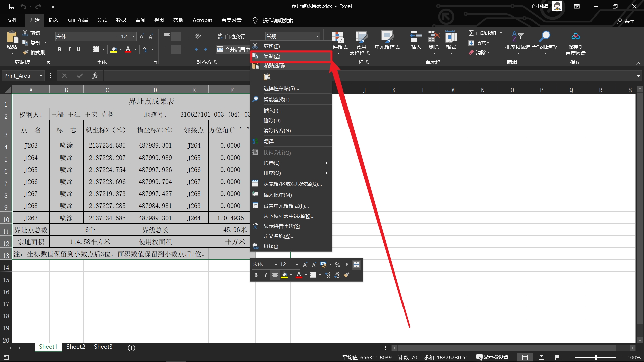Click the AutoSum sigma icon
This screenshot has height=362, width=644.
click(471, 33)
